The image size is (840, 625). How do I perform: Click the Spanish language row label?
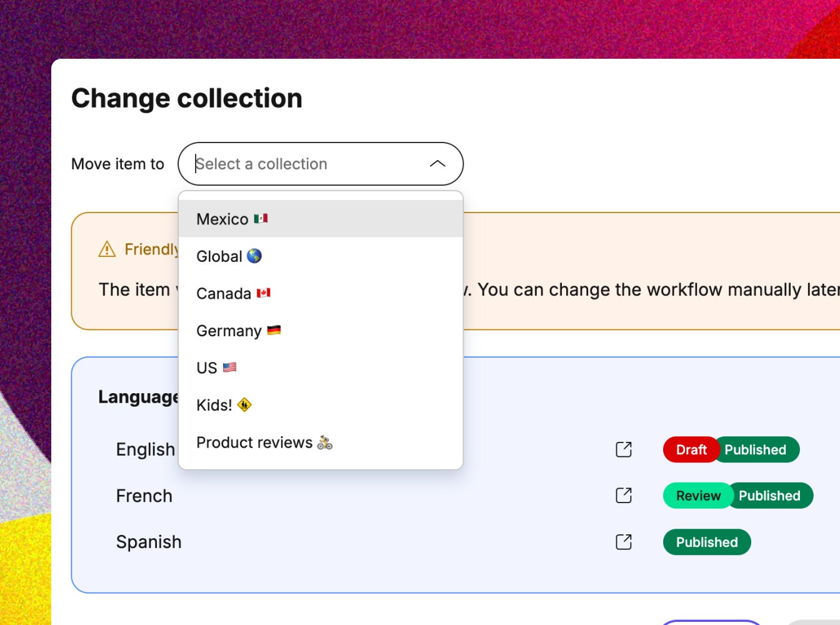pyautogui.click(x=149, y=542)
